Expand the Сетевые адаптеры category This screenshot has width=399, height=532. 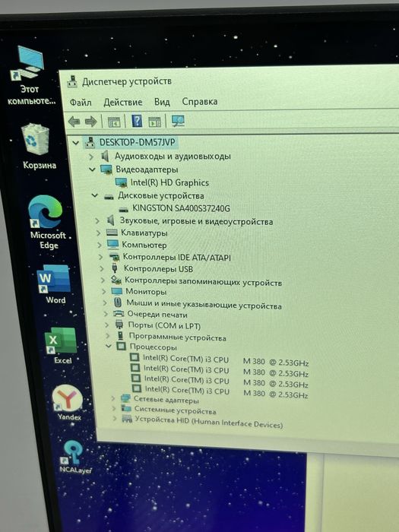tap(113, 398)
